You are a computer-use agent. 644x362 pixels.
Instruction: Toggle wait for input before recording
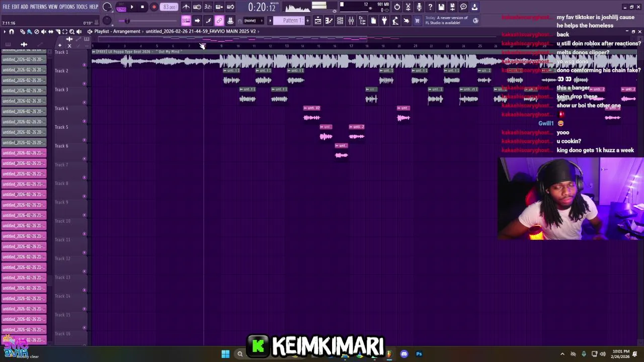pyautogui.click(x=197, y=7)
